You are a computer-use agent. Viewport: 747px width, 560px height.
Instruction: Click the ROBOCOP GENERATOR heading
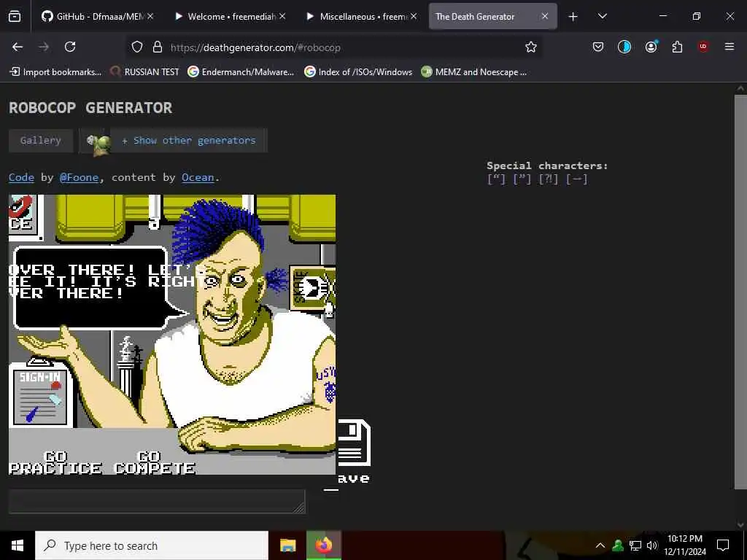coord(90,108)
